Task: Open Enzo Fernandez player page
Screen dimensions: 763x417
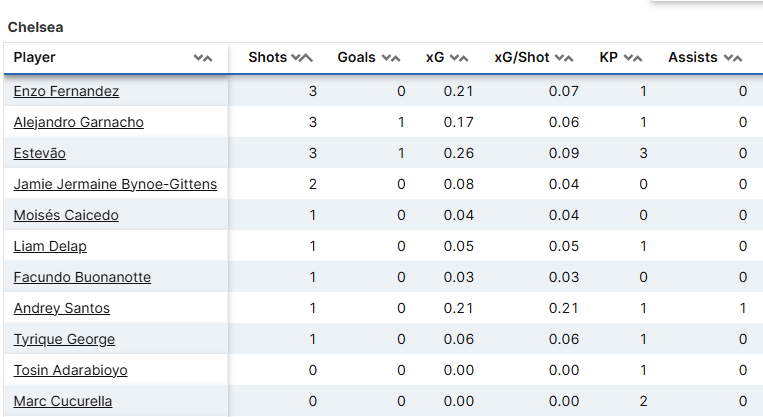Action: pyautogui.click(x=66, y=91)
